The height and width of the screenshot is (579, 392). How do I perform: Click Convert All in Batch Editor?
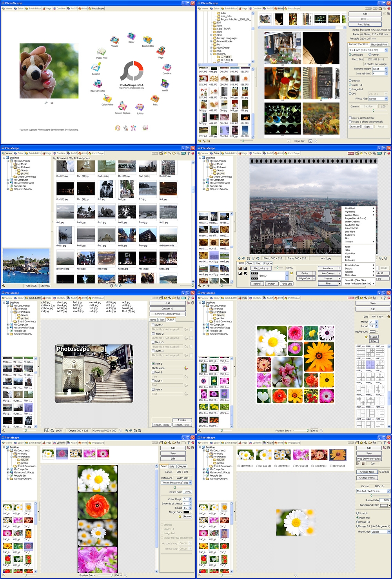pyautogui.click(x=167, y=308)
